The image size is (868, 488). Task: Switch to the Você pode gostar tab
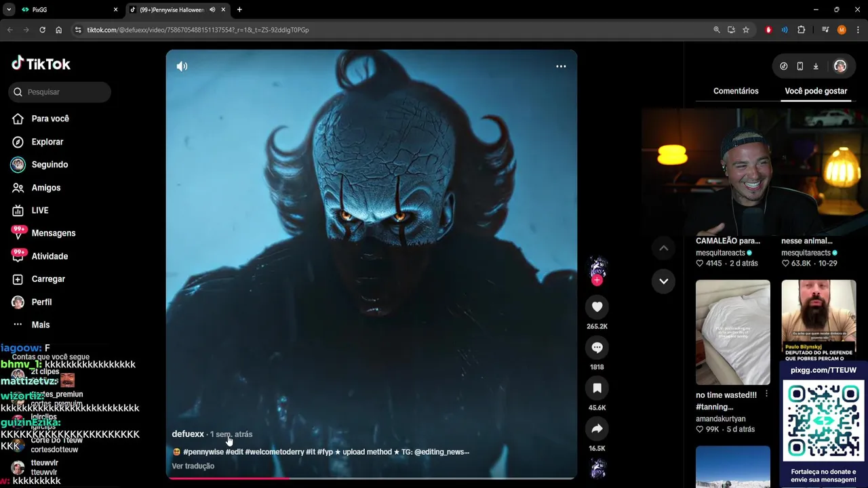pos(816,91)
